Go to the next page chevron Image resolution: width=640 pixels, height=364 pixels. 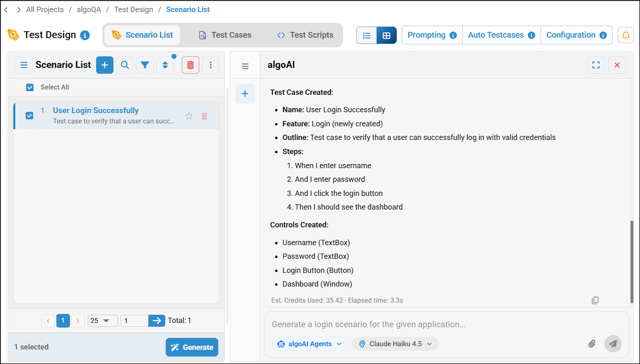(78, 321)
